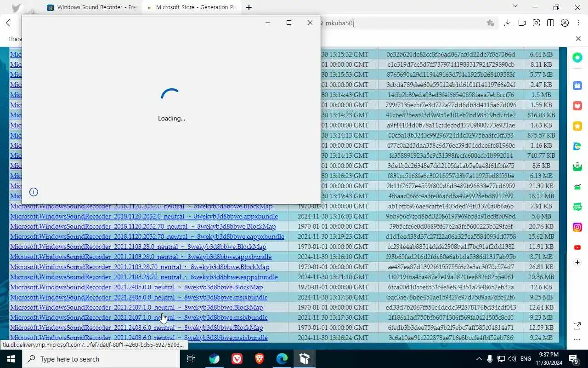Screen dimensions: 588x368
Task: Click the downloads icon in browser toolbar
Action: pos(508,23)
